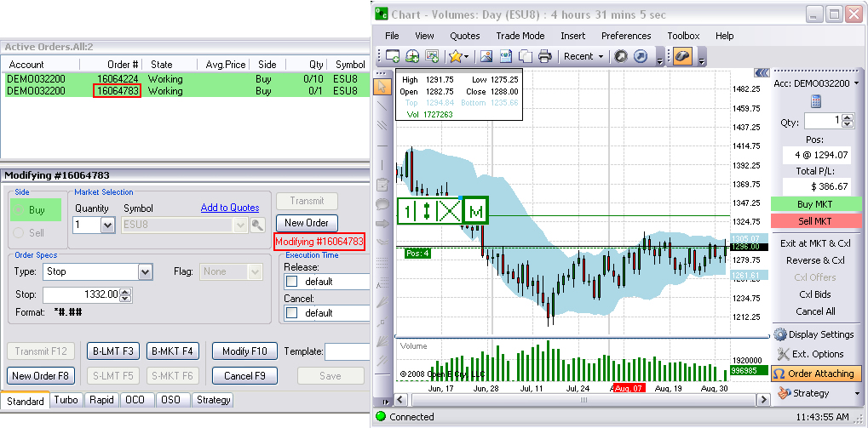This screenshot has width=868, height=428.
Task: Expand the Quantity combo box
Action: point(107,225)
